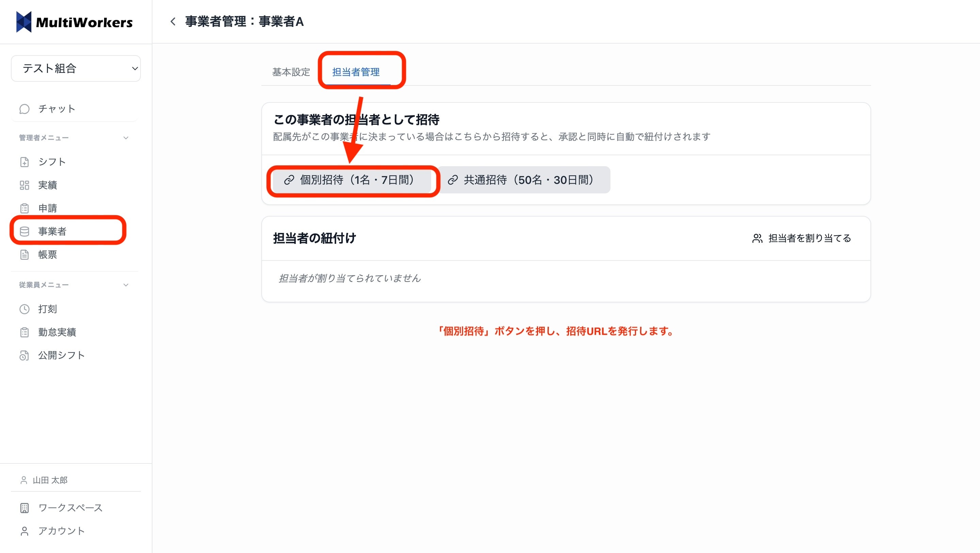Image resolution: width=980 pixels, height=553 pixels.
Task: Click the この事業者の担当者として招待 heading
Action: tap(357, 120)
